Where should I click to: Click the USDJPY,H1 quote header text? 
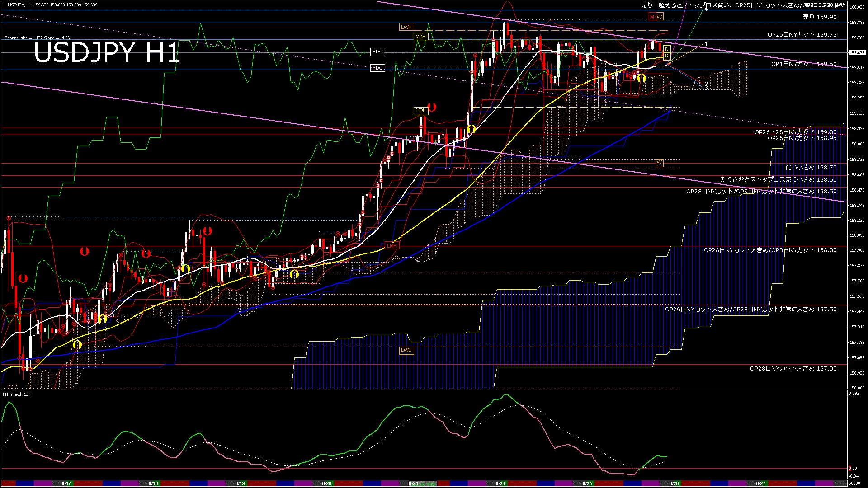[x=52, y=5]
